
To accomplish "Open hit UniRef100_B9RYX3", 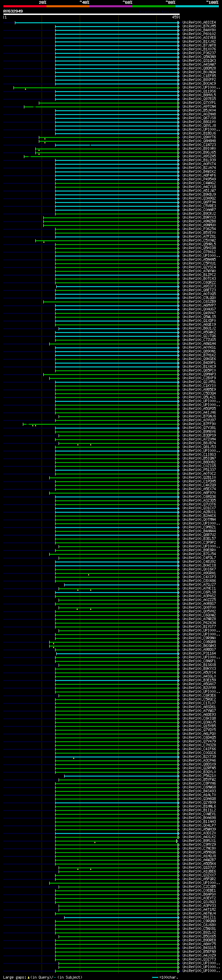I will point(199,218).
